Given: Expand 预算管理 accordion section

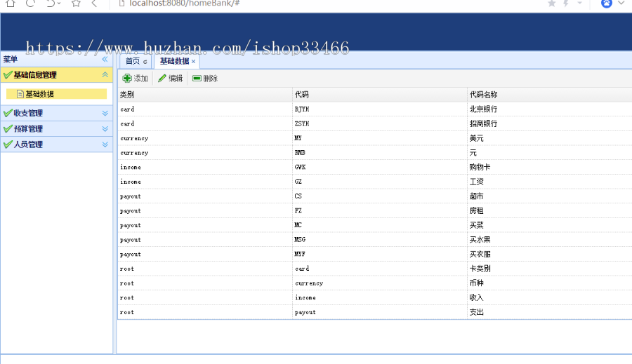Looking at the screenshot, I should pos(105,129).
